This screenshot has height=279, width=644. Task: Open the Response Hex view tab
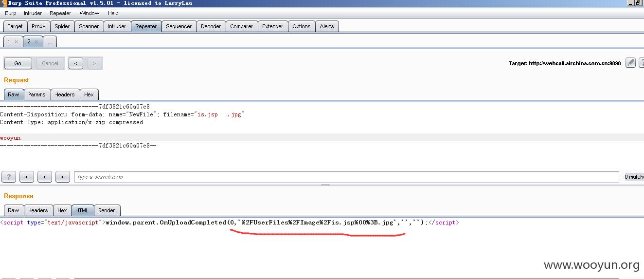tap(62, 210)
